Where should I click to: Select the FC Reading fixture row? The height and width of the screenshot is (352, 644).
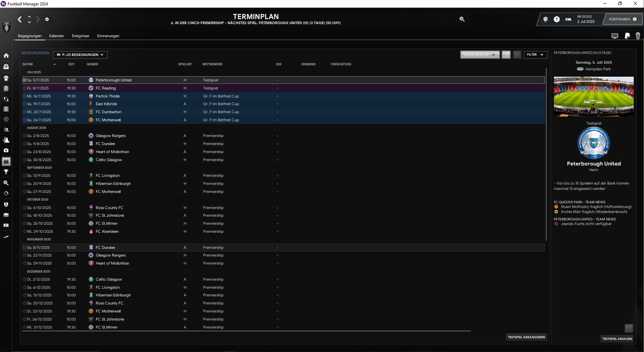tap(283, 88)
